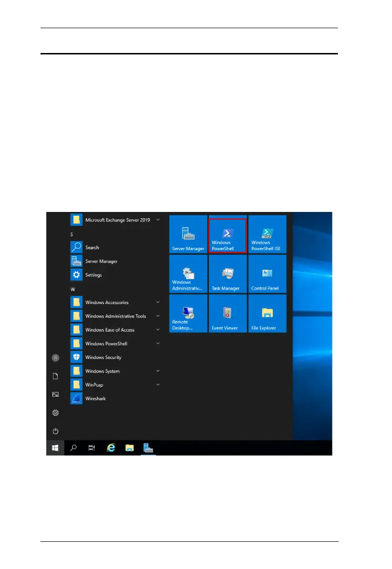Open the Task Manager tile

(228, 274)
